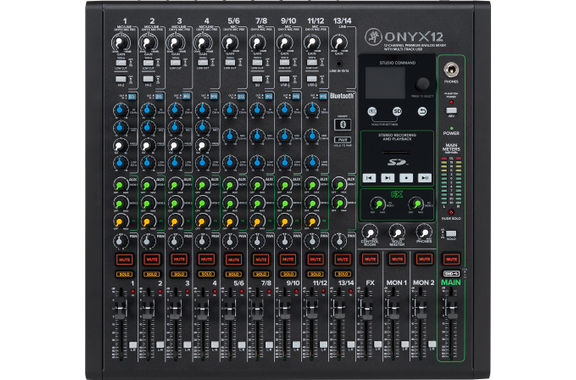
Task: Click the record transport button
Action: click(x=406, y=178)
